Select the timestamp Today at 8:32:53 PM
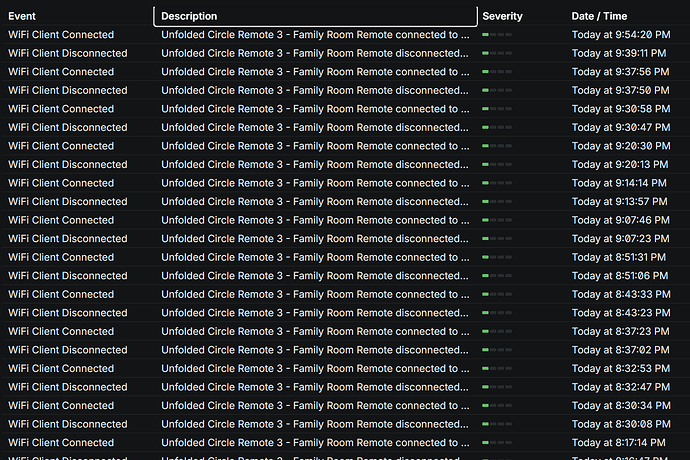The image size is (690, 460). pyautogui.click(x=620, y=368)
